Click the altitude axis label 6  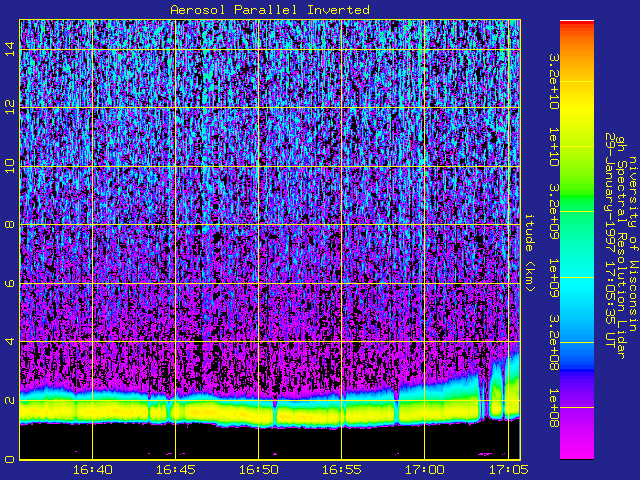coord(10,283)
